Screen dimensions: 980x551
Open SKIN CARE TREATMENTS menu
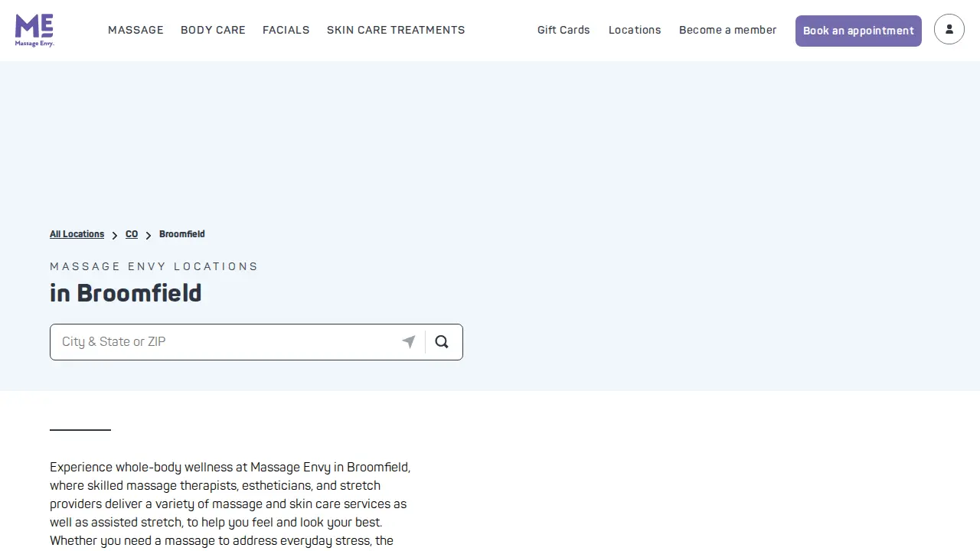396,30
